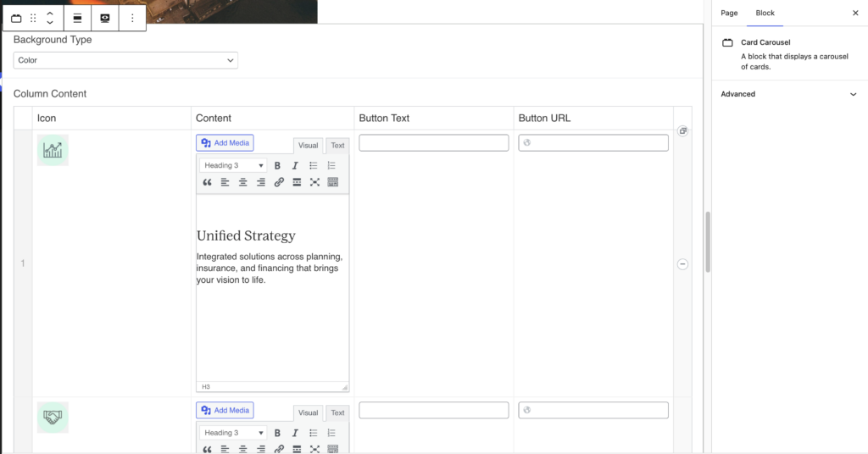Toggle bold in the first row's editor
Screen dimensions: 868x454
pyautogui.click(x=277, y=166)
